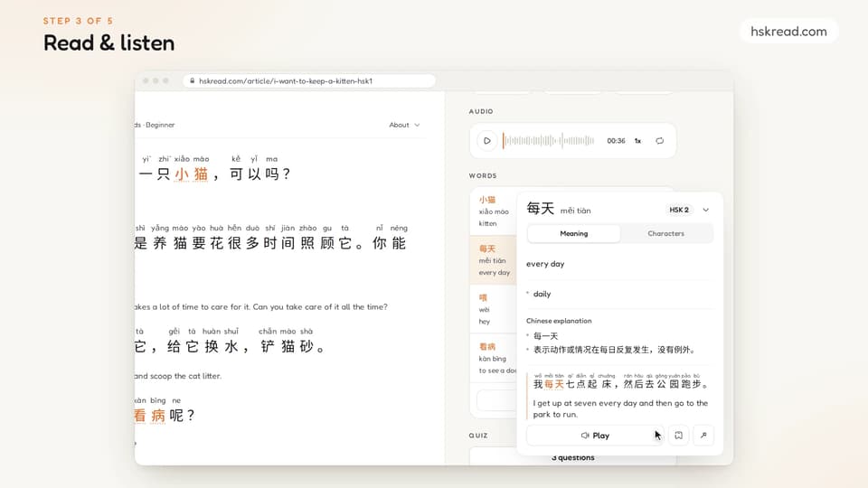The width and height of the screenshot is (868, 488).
Task: Select 每天 in the words list
Action: click(x=494, y=260)
